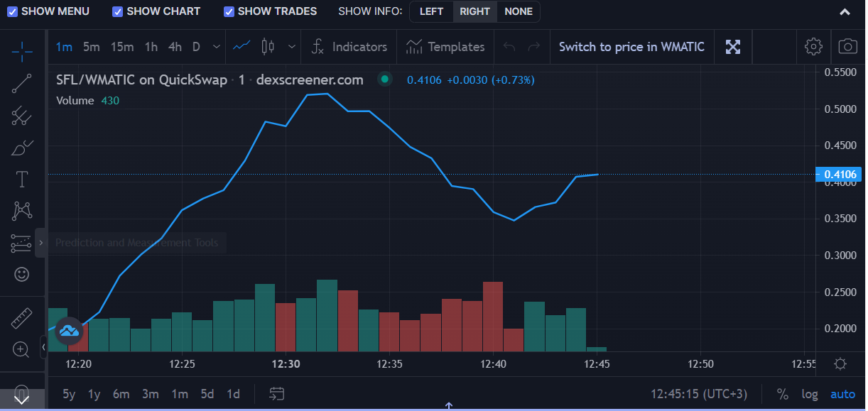The image size is (868, 411).
Task: Set date range to 5d
Action: [207, 394]
